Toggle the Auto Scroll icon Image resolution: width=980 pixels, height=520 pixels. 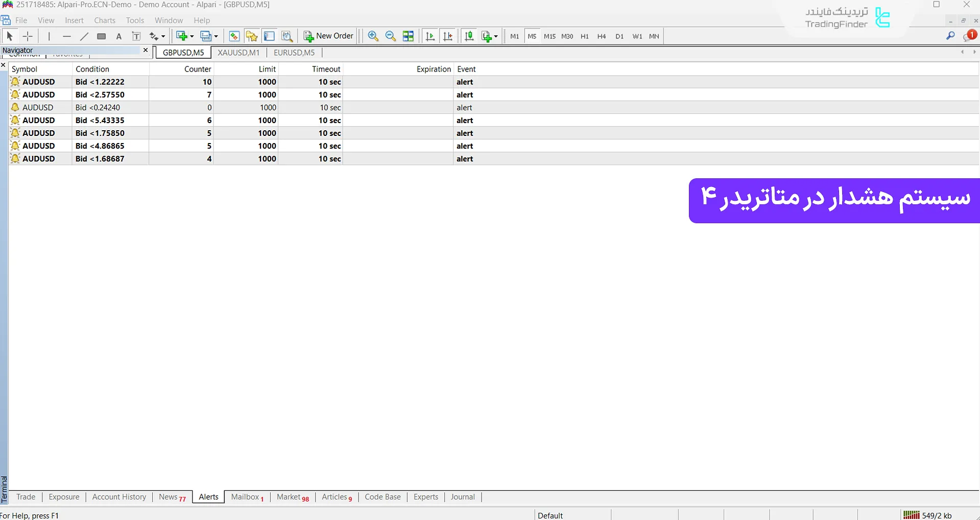coord(430,36)
